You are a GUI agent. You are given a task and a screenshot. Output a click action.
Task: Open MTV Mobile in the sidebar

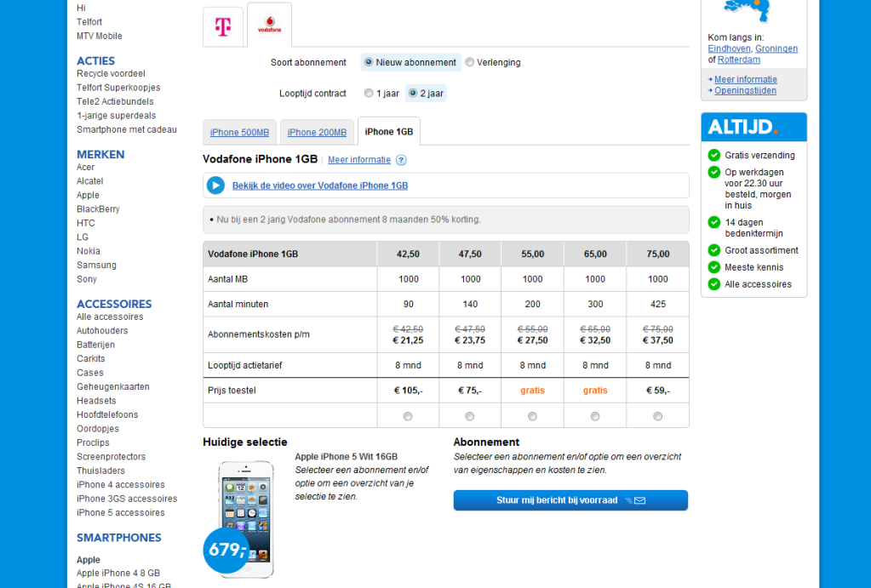pyautogui.click(x=99, y=36)
